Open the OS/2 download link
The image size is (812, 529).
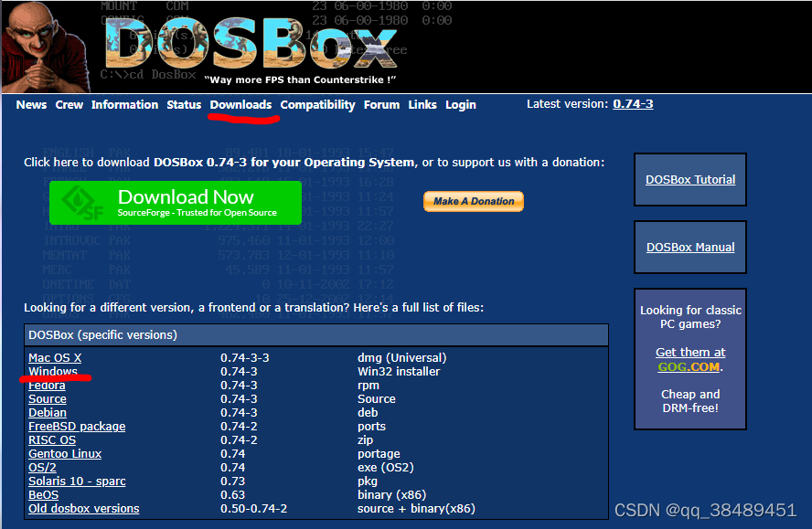coord(42,468)
